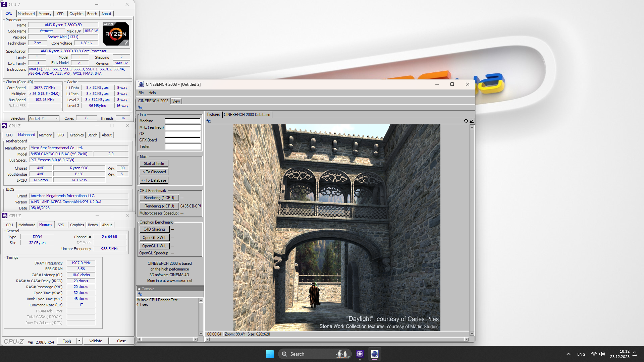The image size is (644, 362).
Task: Run the Rendering (1 CPU) benchmark
Action: [x=159, y=198]
